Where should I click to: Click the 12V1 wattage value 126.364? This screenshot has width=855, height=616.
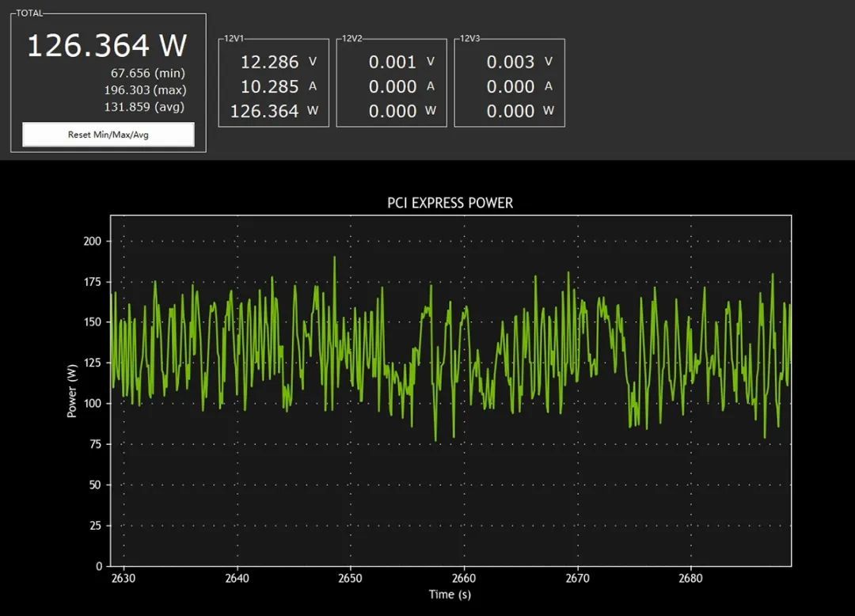pyautogui.click(x=264, y=111)
